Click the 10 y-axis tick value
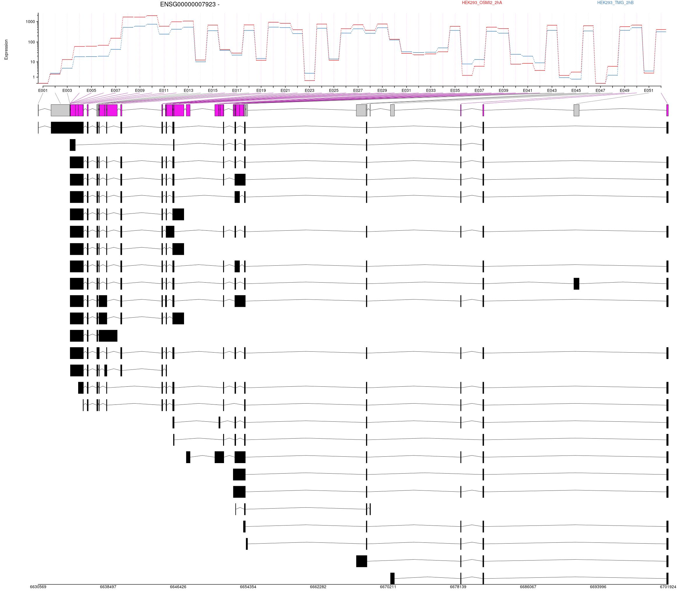This screenshot has width=700, height=592. point(33,62)
